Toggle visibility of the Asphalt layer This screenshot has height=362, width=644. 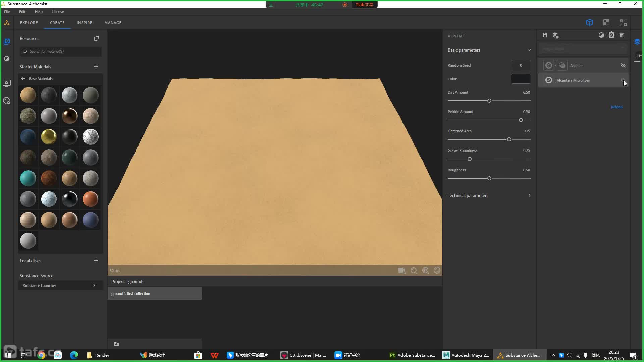click(x=623, y=65)
